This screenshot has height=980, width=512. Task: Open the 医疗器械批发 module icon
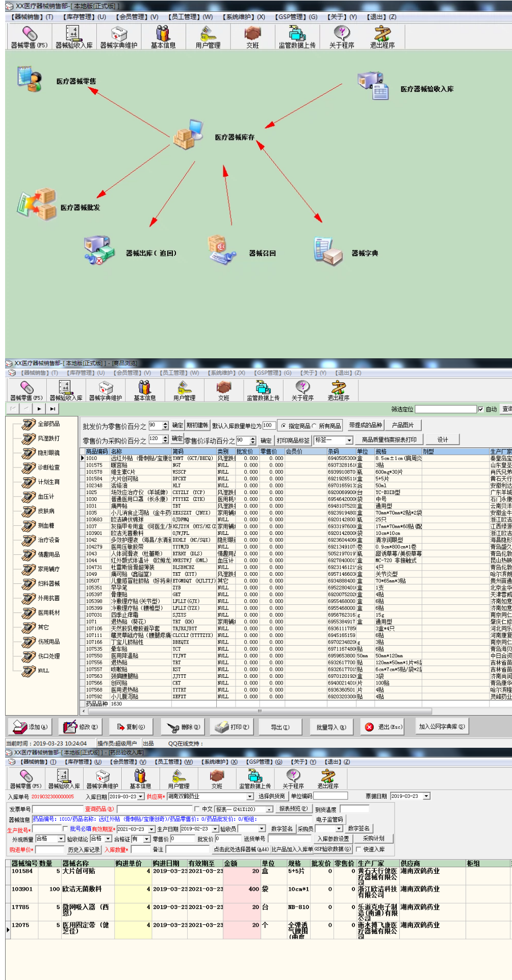37,205
